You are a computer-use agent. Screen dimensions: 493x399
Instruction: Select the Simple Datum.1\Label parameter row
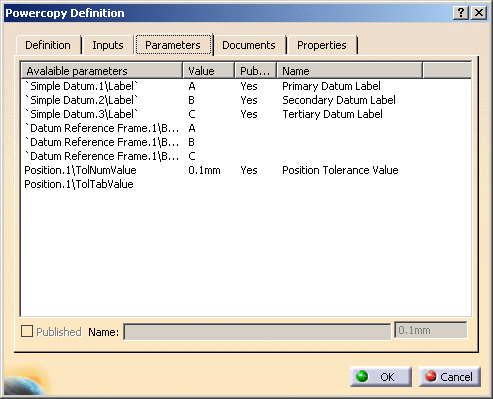[246, 86]
